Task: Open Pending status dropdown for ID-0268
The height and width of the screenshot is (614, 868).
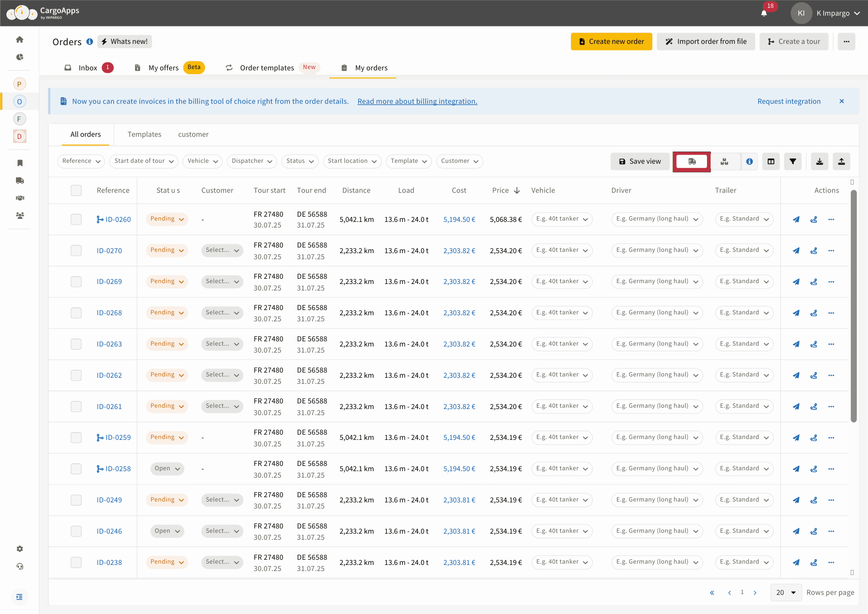Action: click(167, 313)
